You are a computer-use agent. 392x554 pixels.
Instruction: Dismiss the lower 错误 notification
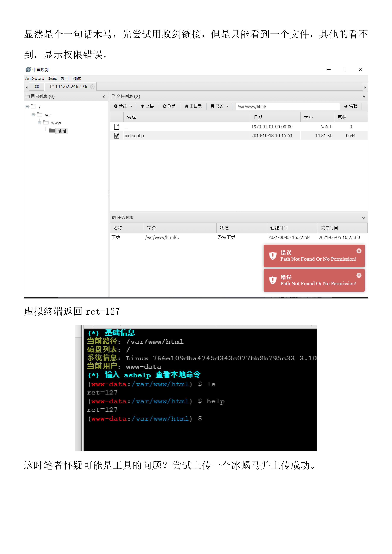coord(359,275)
